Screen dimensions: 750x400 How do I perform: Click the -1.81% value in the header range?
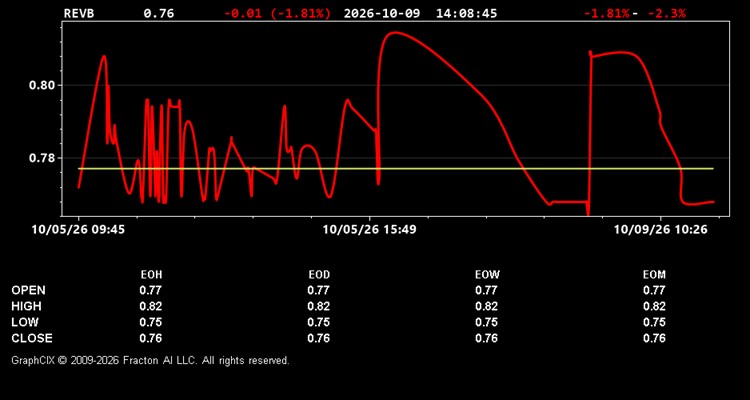coord(607,13)
